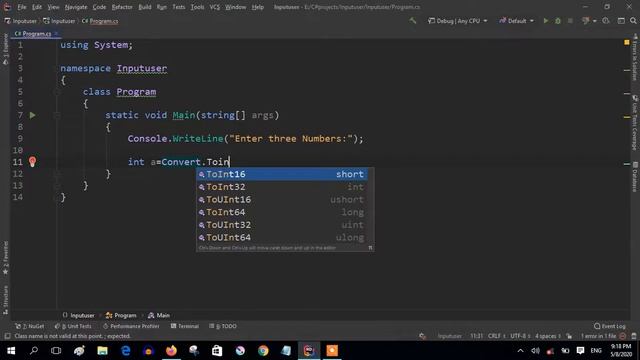Open the Run menu
640x360 pixels.
(x=162, y=7)
